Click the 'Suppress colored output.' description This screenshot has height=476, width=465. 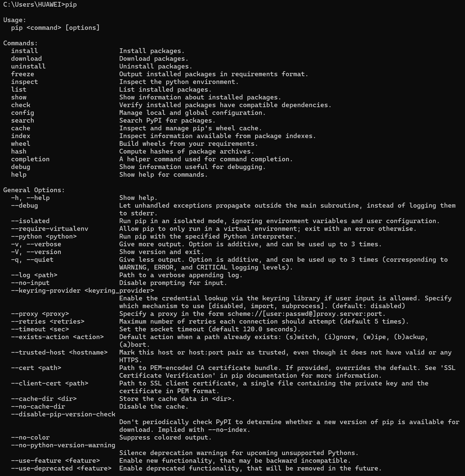click(x=165, y=437)
